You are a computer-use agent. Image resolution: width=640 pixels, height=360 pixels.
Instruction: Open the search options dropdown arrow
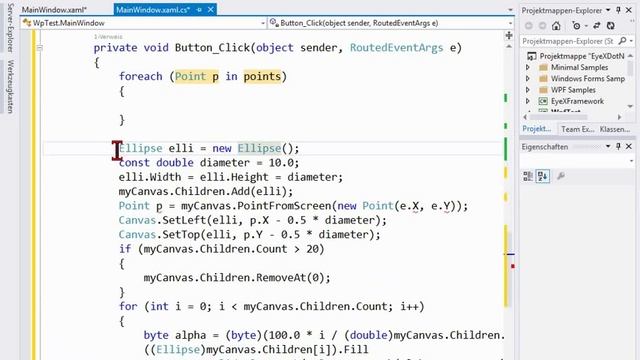(631, 41)
